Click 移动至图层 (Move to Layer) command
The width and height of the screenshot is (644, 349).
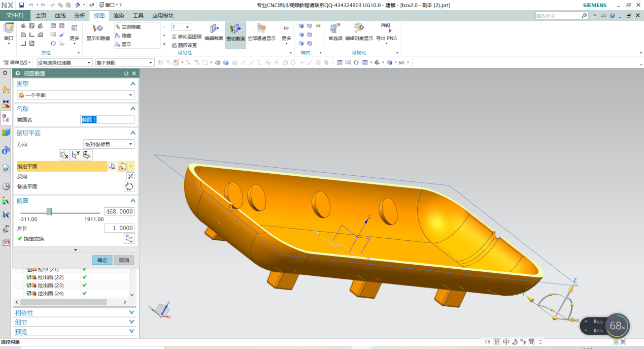pos(186,37)
